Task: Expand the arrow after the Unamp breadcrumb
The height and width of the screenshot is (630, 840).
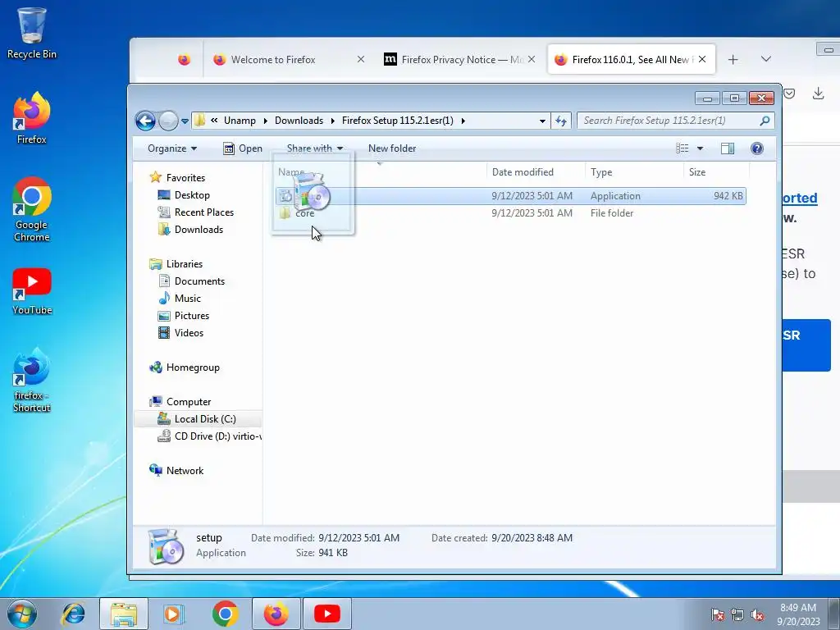Action: (265, 121)
